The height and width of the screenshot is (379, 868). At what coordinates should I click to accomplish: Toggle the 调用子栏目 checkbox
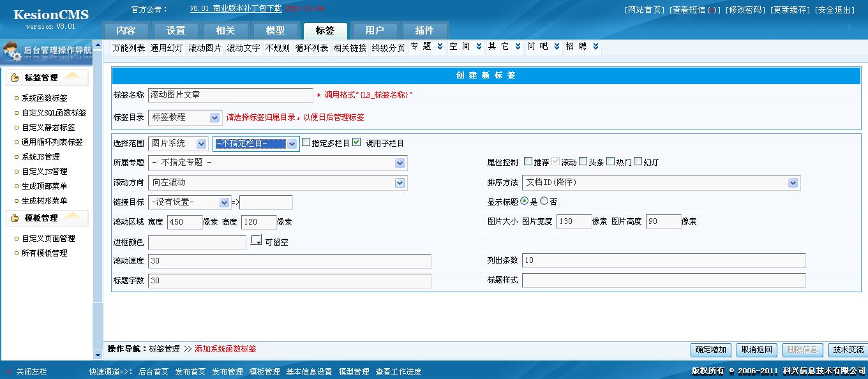tap(357, 142)
